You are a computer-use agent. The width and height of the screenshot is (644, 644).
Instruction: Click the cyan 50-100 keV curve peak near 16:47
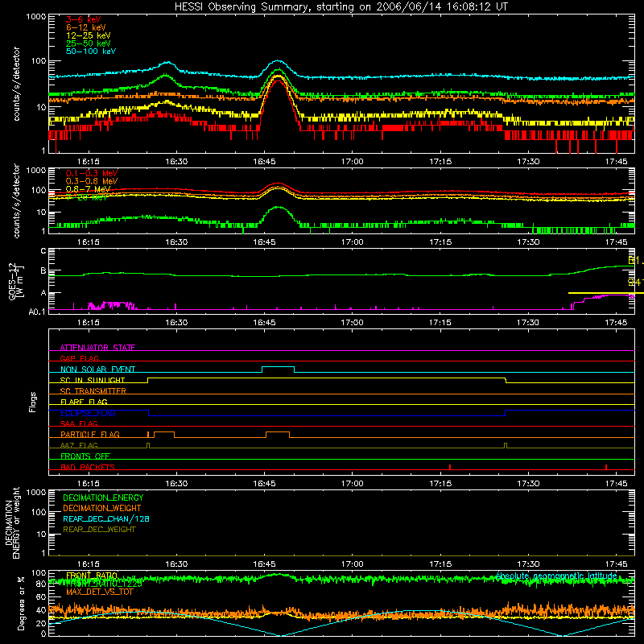278,61
